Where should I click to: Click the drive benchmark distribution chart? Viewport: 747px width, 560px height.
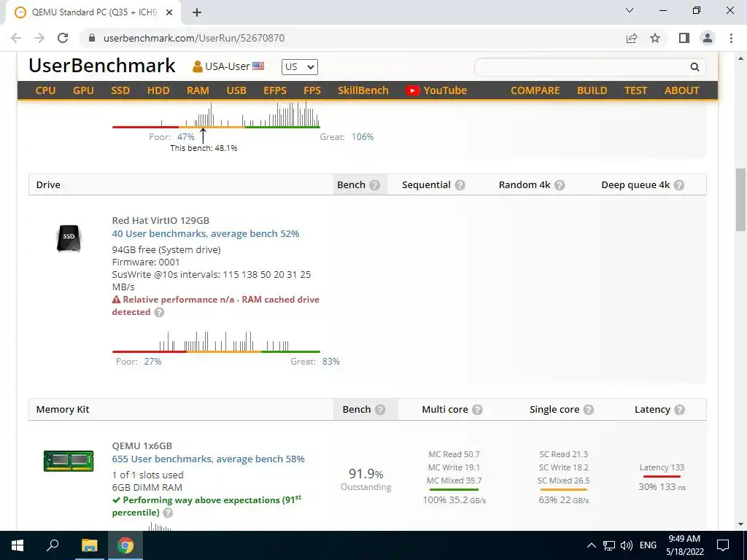[216, 341]
